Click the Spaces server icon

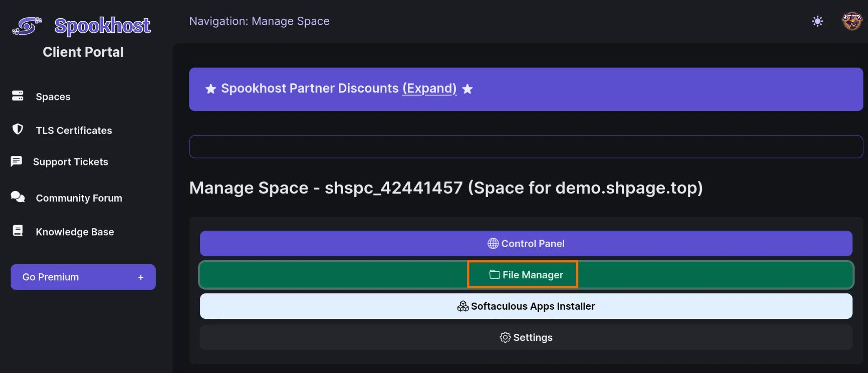coord(18,96)
